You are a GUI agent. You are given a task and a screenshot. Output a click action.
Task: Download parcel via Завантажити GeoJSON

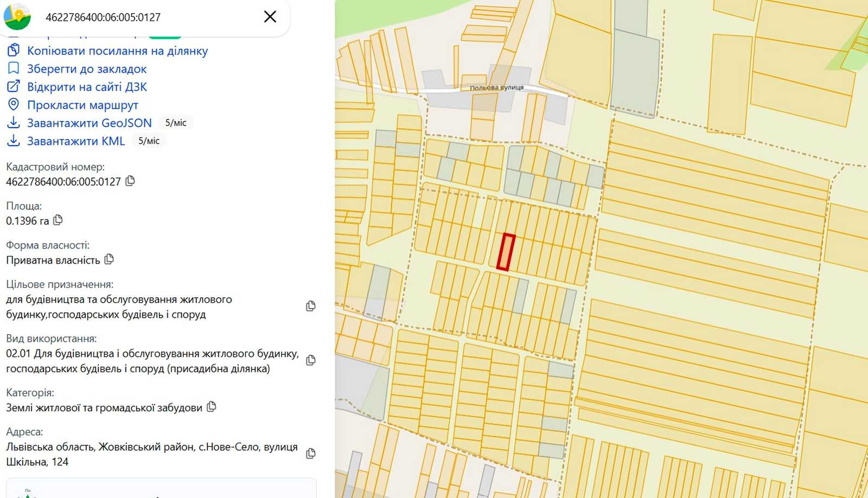[90, 123]
